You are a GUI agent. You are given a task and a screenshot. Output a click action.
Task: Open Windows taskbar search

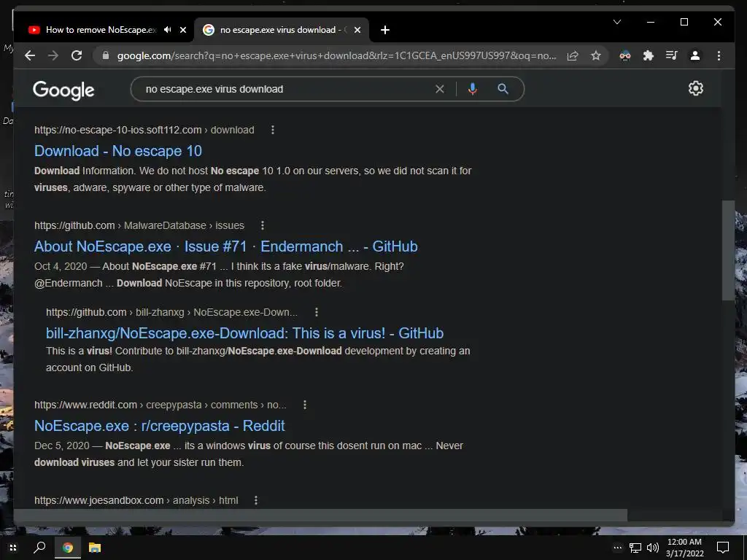pos(39,548)
